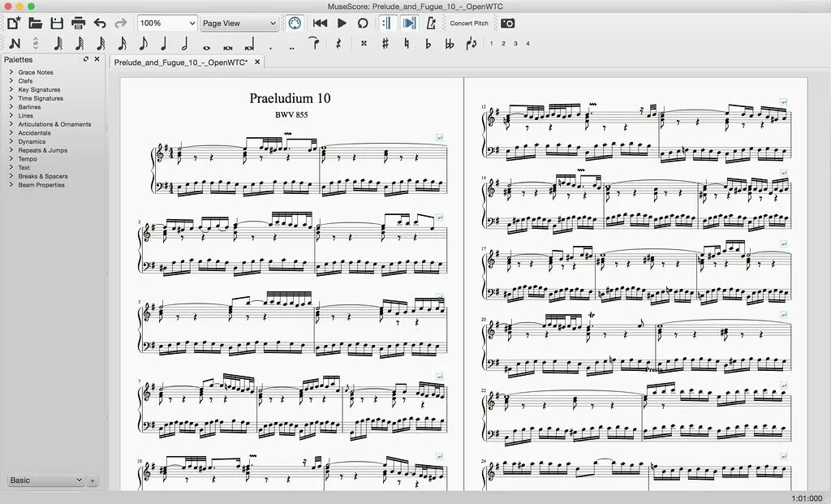Select the 16th note duration
Image resolution: width=831 pixels, height=504 pixels.
(x=122, y=44)
